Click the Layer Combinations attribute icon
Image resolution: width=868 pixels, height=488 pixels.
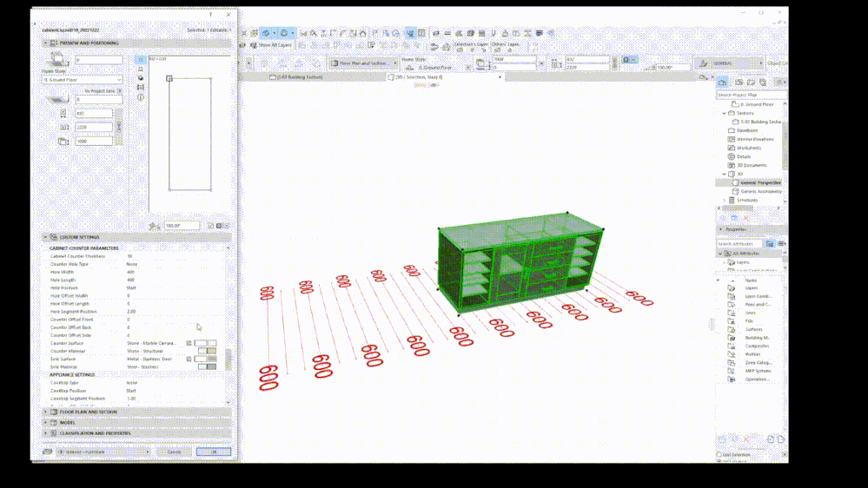click(732, 297)
